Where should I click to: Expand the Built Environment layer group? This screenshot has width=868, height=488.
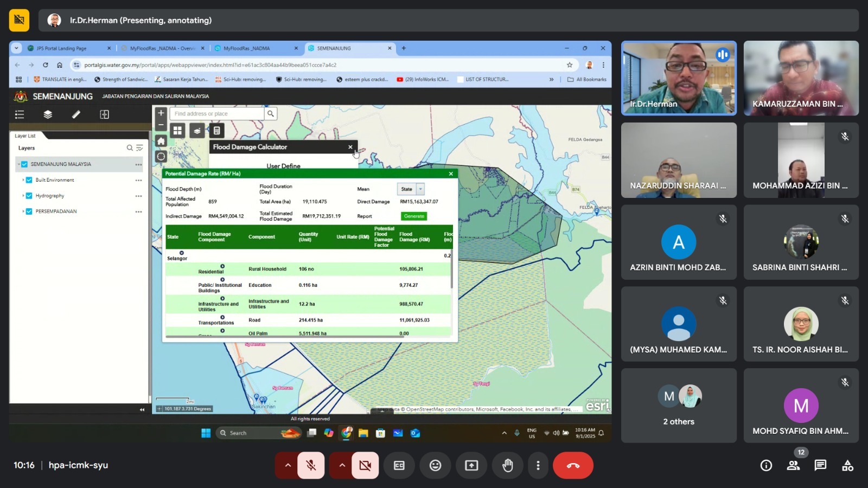click(23, 180)
